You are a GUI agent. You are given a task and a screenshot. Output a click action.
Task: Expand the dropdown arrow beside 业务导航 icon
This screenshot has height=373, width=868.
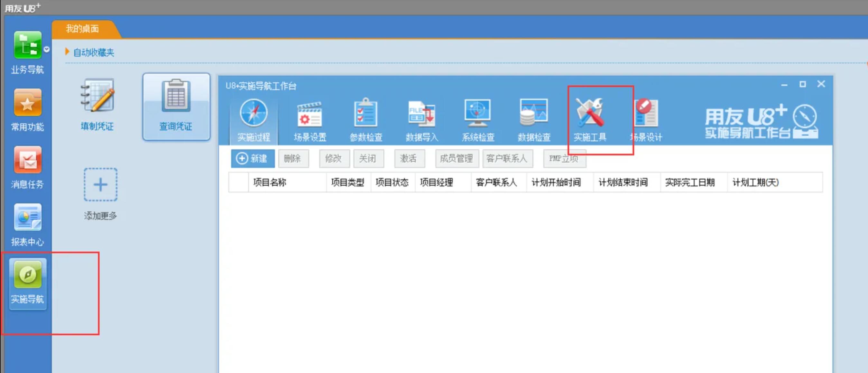47,49
